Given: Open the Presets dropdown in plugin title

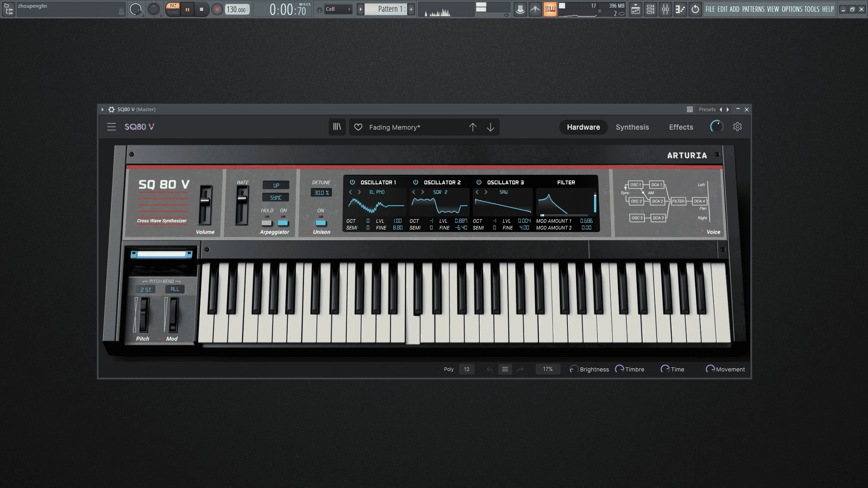Looking at the screenshot, I should (707, 109).
